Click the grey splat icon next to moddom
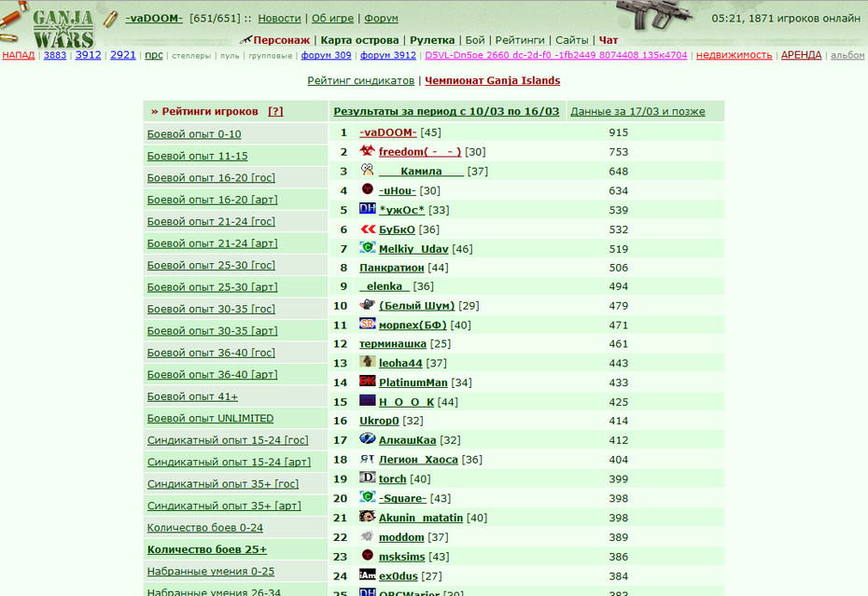The width and height of the screenshot is (868, 596). pyautogui.click(x=367, y=535)
